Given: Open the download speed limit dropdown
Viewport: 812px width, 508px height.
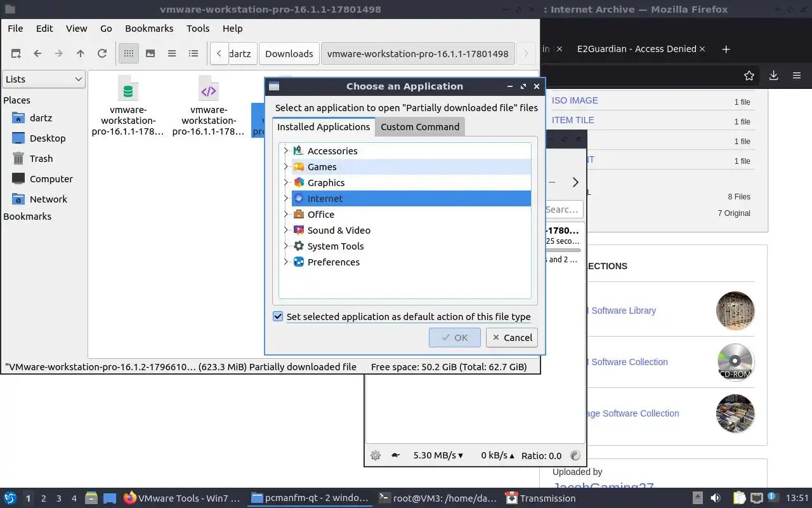Looking at the screenshot, I should (438, 455).
